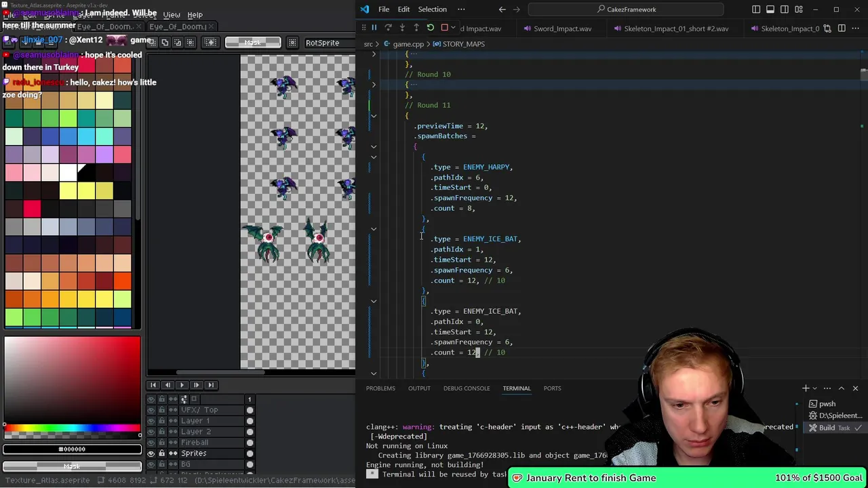The image size is (868, 488).
Task: Create a new terminal with plus icon
Action: [806, 388]
